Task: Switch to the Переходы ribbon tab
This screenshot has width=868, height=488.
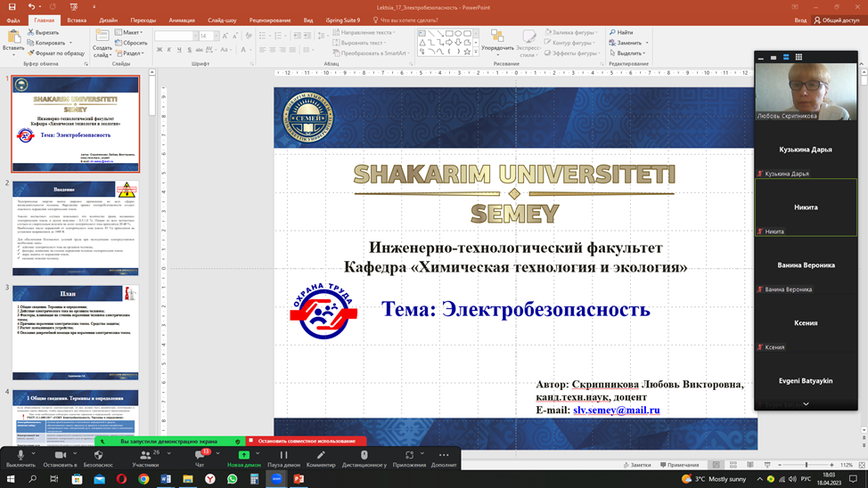Action: click(x=143, y=20)
